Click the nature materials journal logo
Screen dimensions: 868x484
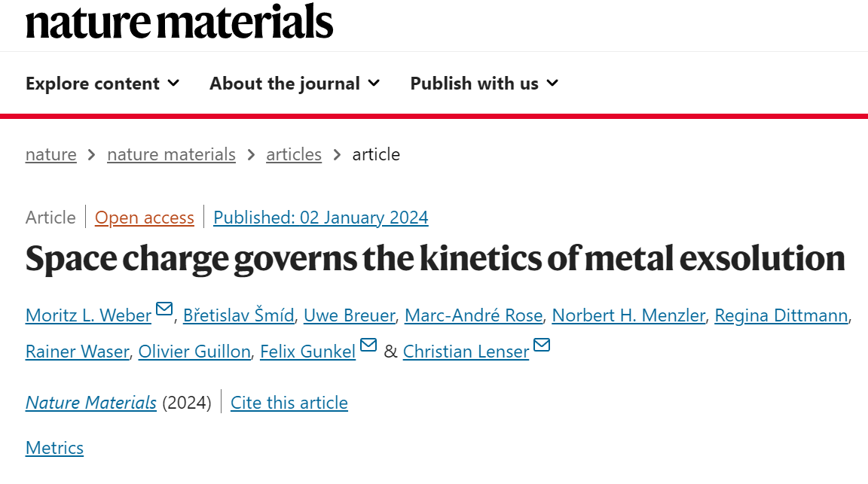tap(179, 22)
